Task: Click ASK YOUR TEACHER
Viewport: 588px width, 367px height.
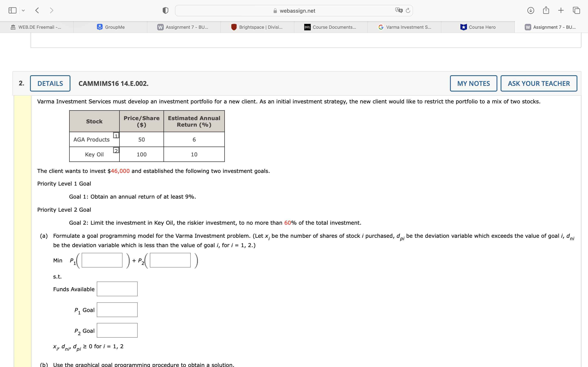Action: pyautogui.click(x=538, y=83)
